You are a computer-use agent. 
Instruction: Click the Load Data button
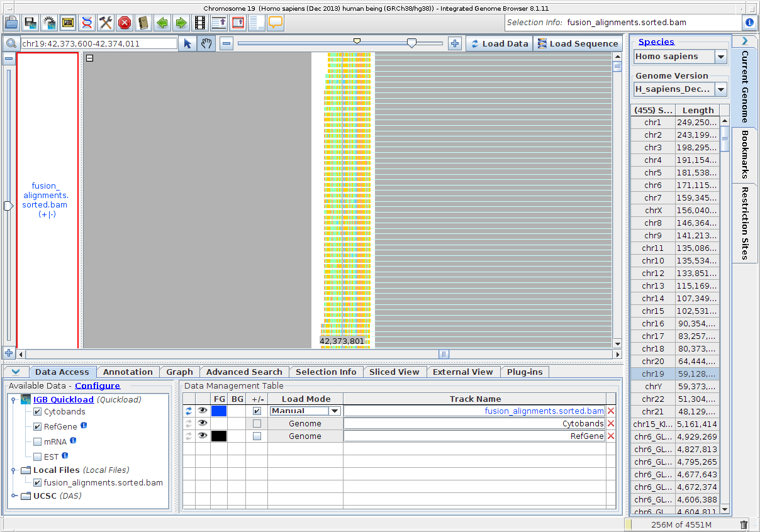coord(499,43)
